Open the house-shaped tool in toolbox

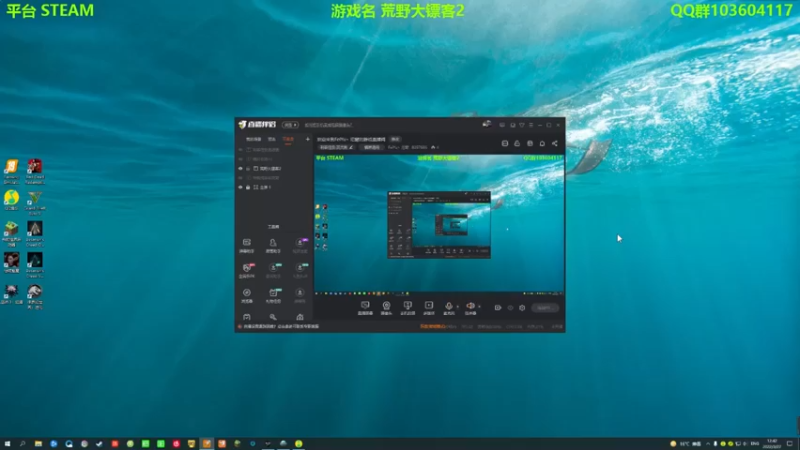tap(300, 317)
